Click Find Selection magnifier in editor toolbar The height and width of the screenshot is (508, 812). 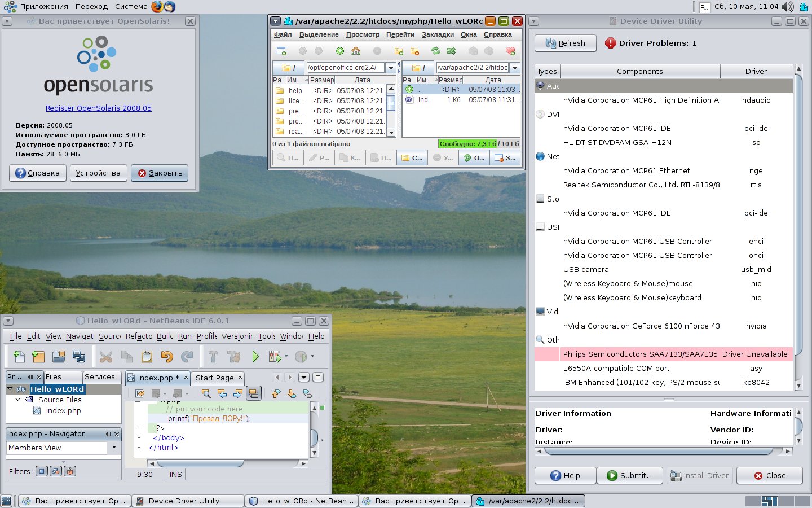[206, 393]
